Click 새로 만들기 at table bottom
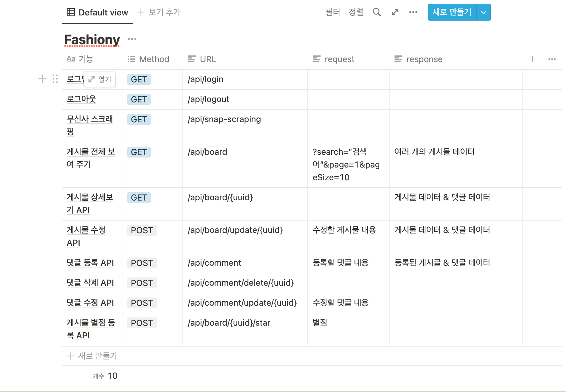Viewport: 566px width, 392px height. [x=92, y=356]
